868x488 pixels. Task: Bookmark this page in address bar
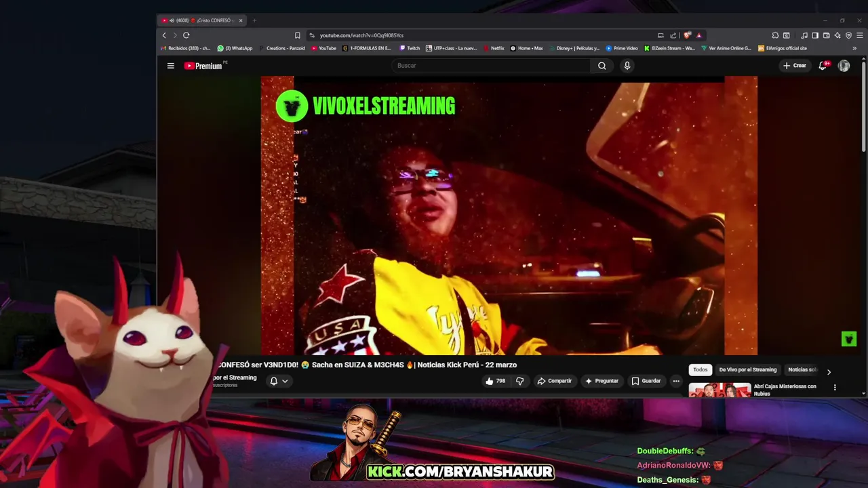coord(297,35)
